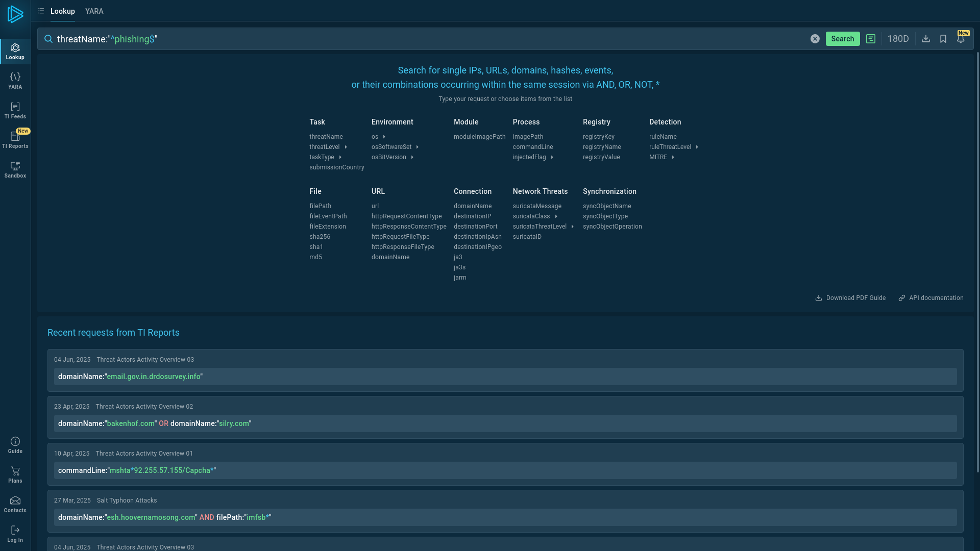The width and height of the screenshot is (980, 551).
Task: Insert the registryKey parameter
Action: (599, 137)
